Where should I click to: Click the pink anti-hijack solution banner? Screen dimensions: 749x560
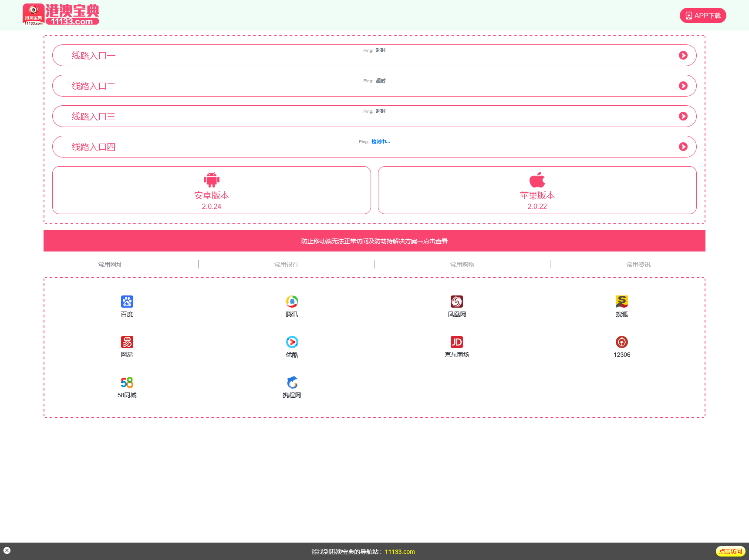coord(374,241)
